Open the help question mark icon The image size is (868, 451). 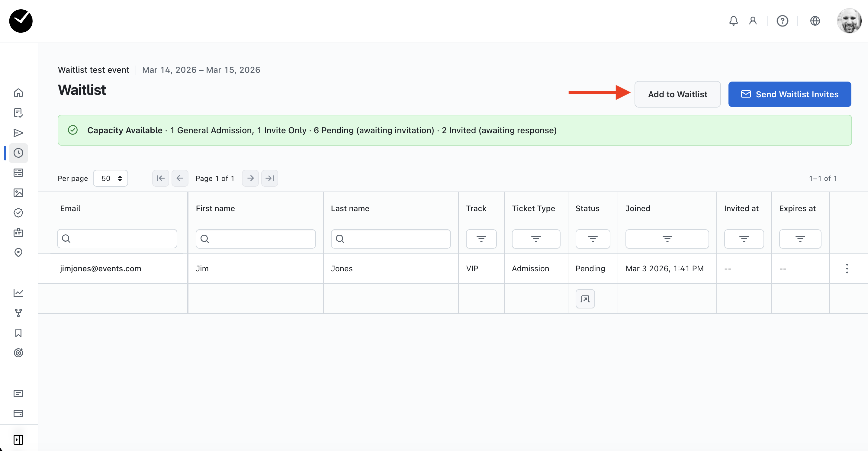782,21
